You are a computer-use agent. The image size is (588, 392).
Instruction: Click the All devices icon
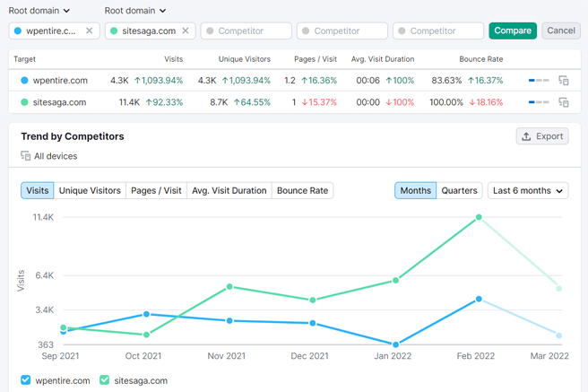[25, 156]
